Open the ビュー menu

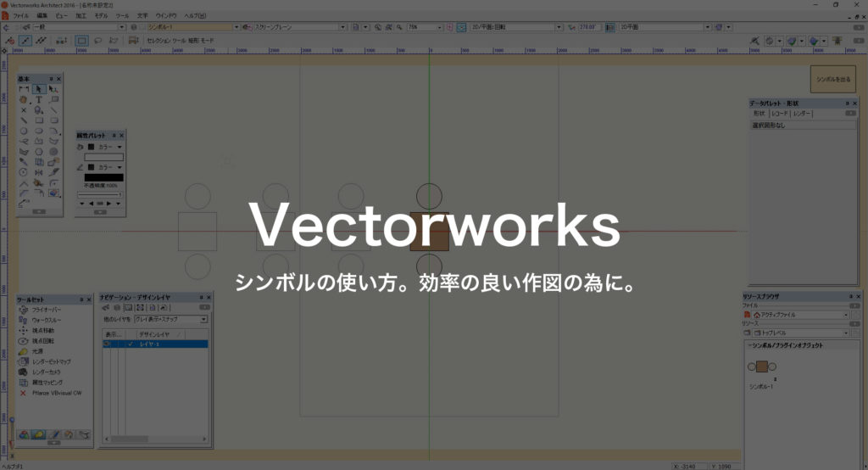point(61,15)
